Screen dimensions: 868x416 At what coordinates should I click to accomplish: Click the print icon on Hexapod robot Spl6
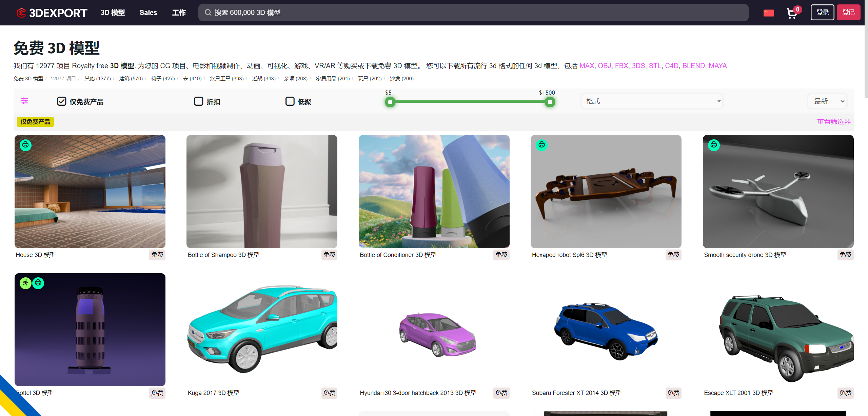pos(541,145)
